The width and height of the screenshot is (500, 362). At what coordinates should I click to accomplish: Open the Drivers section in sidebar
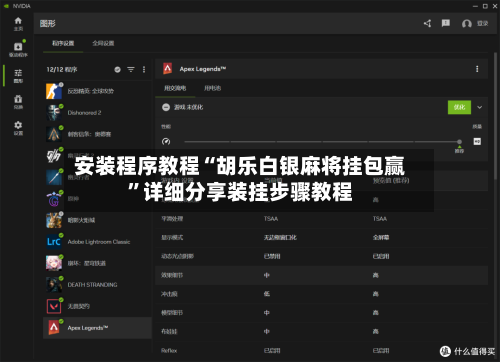pos(18,49)
